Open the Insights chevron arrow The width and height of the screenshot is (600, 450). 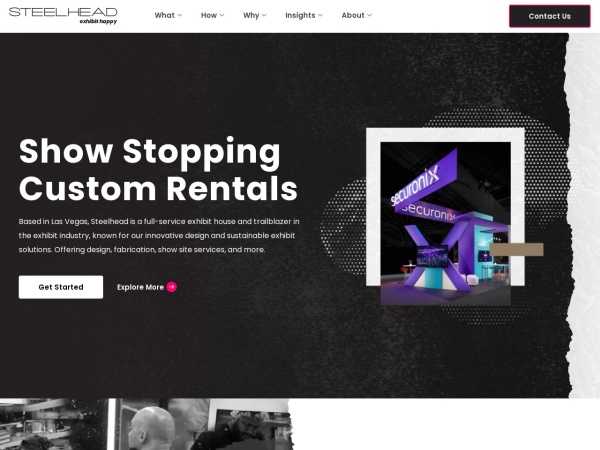320,15
